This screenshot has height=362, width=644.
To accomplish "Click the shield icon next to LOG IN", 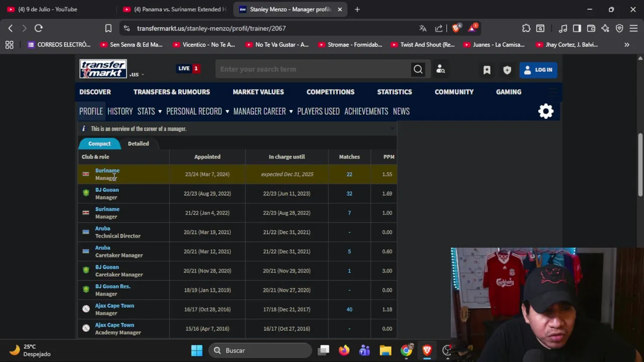I will pyautogui.click(x=507, y=70).
